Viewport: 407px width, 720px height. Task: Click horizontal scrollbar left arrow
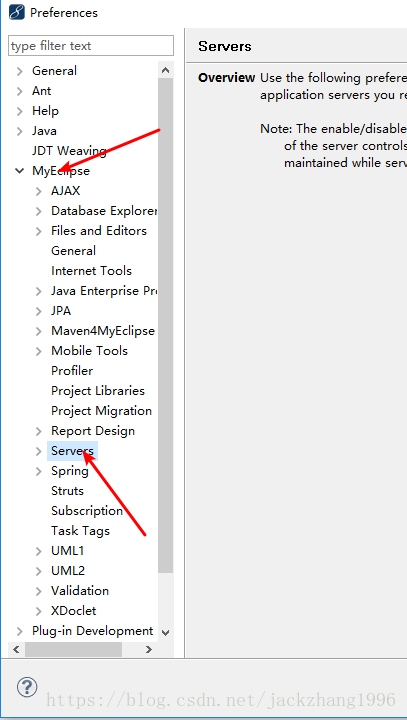[17, 649]
